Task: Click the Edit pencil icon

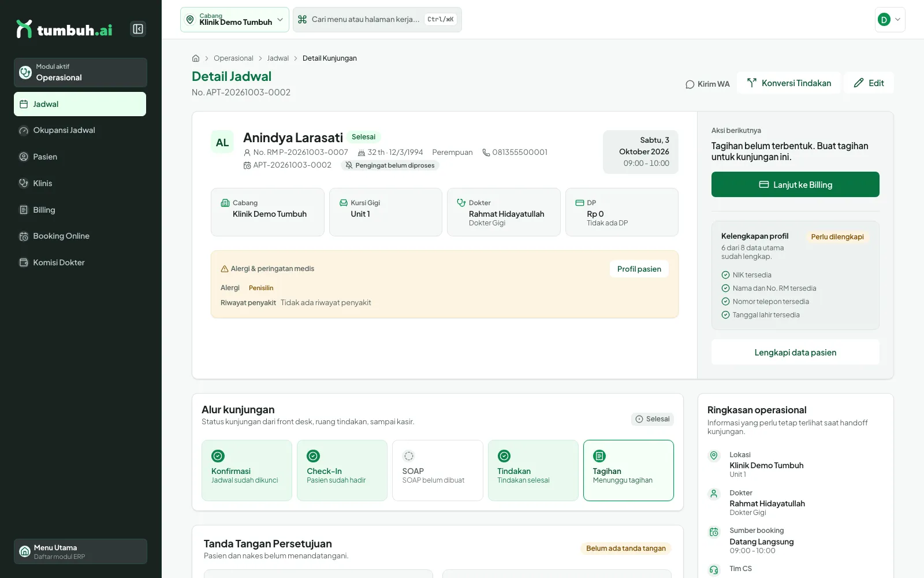Action: tap(859, 83)
